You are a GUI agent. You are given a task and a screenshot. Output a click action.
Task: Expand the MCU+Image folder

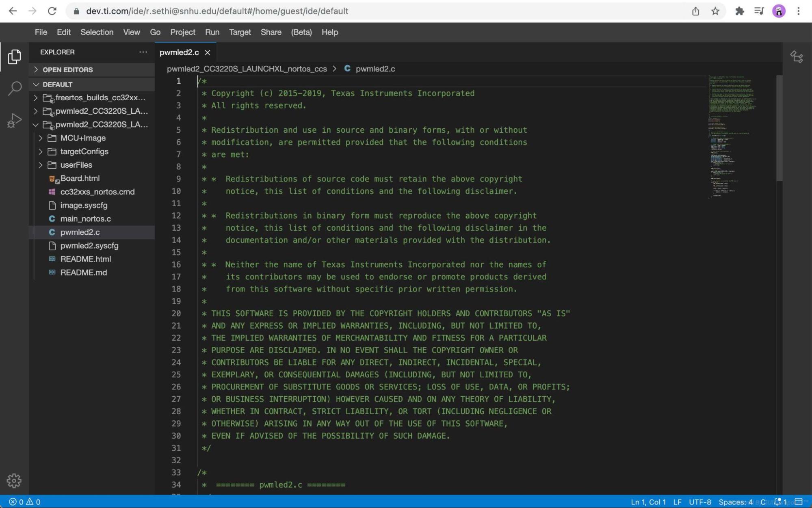point(83,138)
